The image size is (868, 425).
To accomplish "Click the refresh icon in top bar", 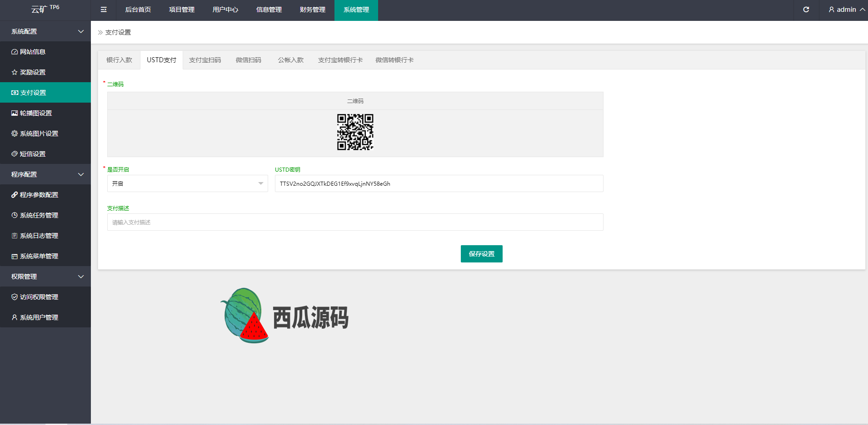I will point(806,10).
